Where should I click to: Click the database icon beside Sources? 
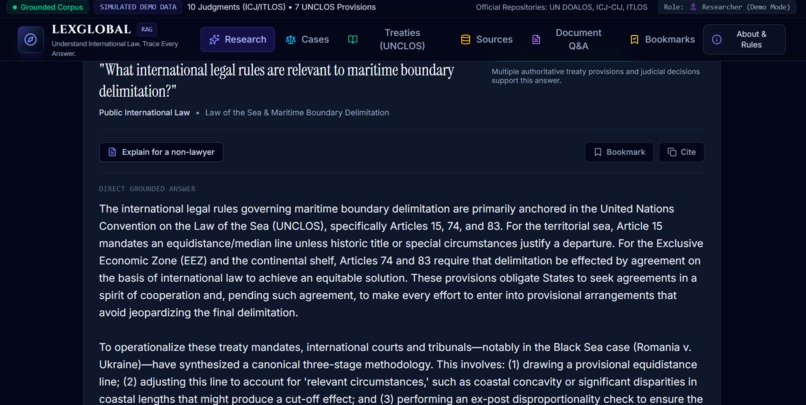pyautogui.click(x=465, y=40)
